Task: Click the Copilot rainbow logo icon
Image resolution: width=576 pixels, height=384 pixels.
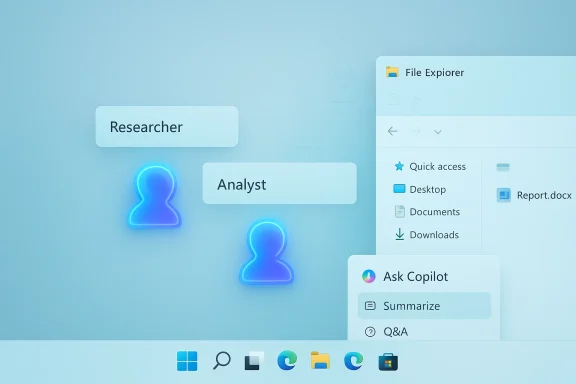Action: point(368,276)
